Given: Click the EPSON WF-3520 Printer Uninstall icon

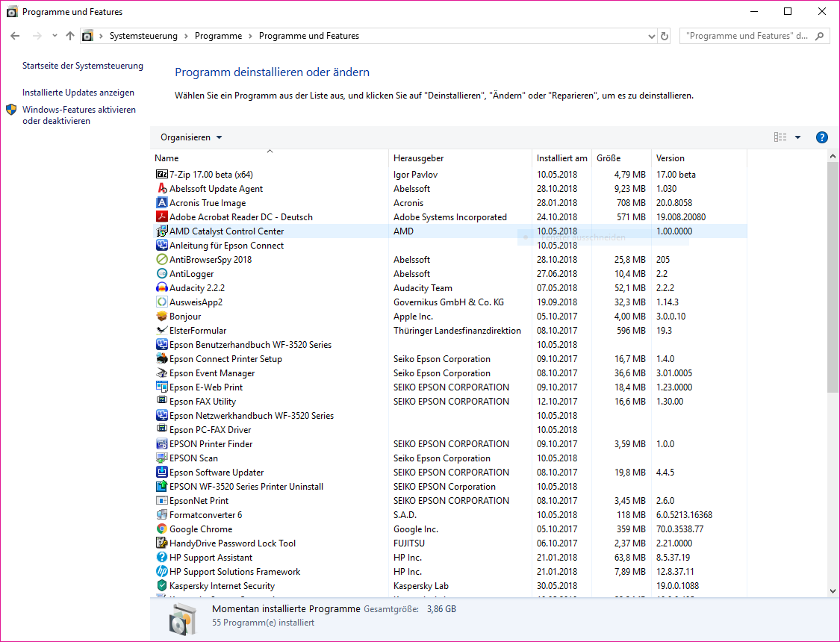Looking at the screenshot, I should point(162,486).
